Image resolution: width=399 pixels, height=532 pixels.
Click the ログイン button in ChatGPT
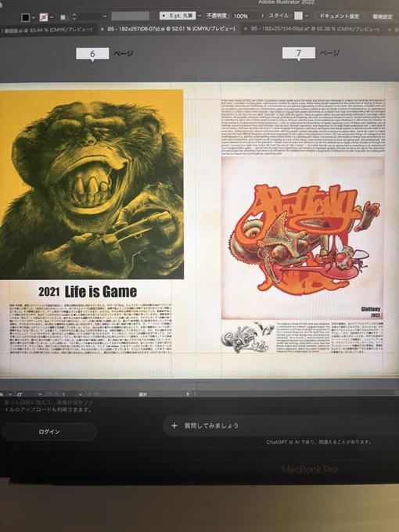tap(49, 432)
